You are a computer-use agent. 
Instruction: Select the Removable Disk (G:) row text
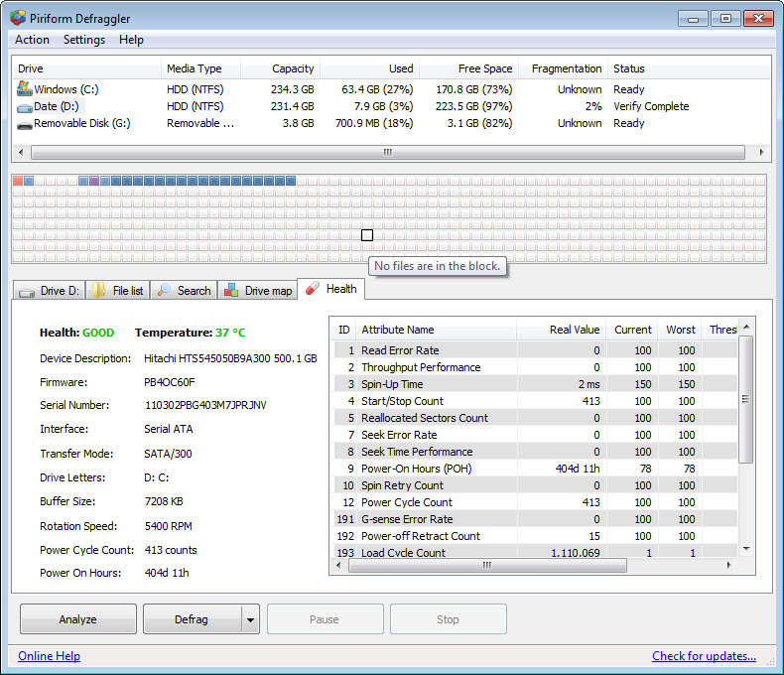[x=82, y=123]
